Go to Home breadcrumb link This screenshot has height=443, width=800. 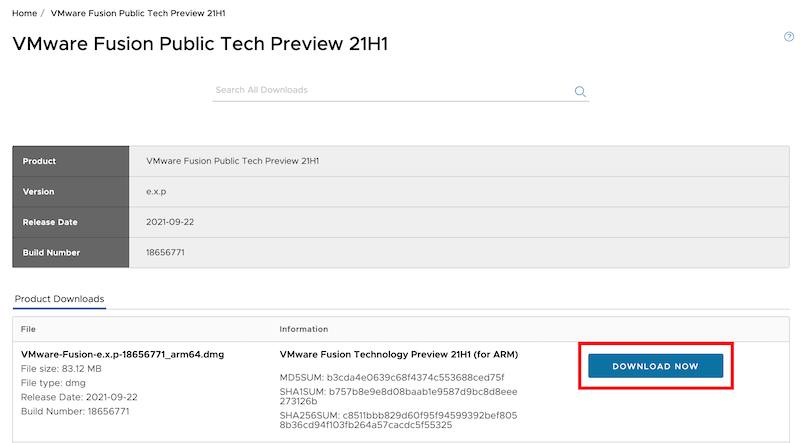click(24, 13)
